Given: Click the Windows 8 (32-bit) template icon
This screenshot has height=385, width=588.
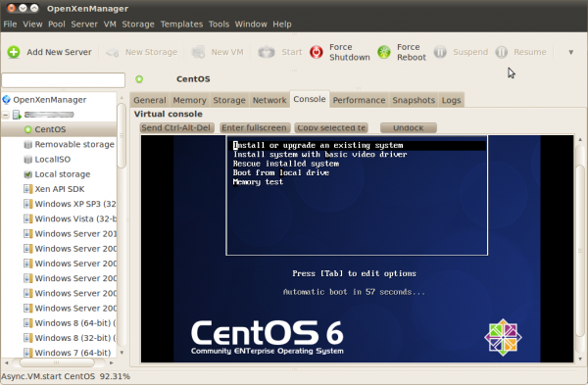Looking at the screenshot, I should tap(27, 338).
